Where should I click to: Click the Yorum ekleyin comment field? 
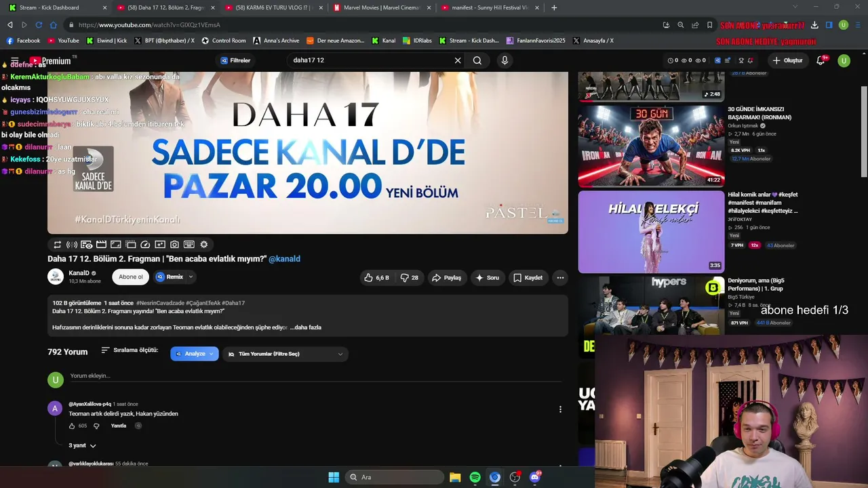315,376
